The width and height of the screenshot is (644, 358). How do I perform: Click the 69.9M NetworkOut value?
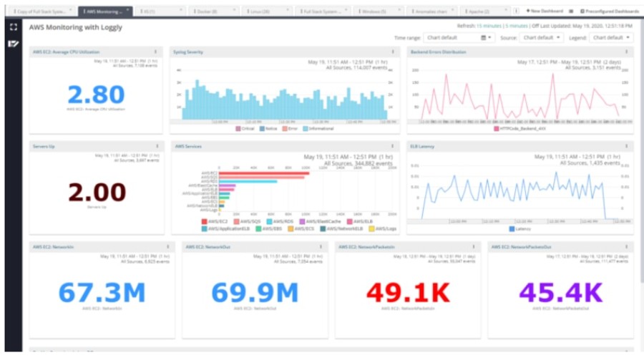coord(255,293)
